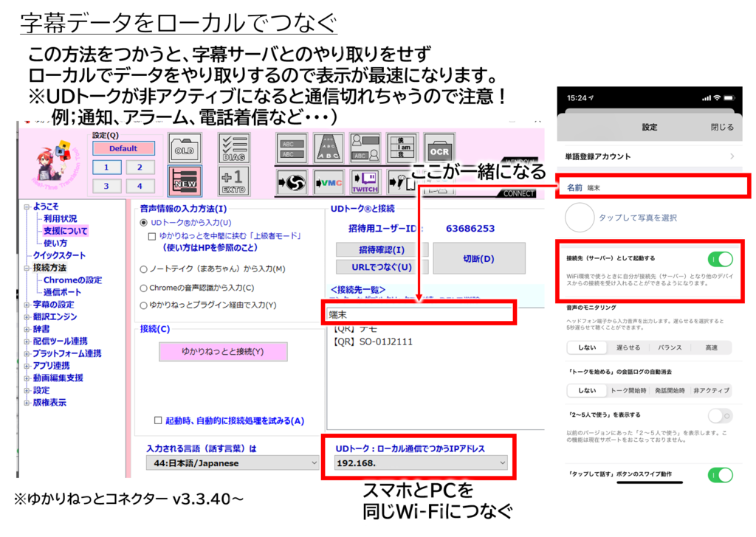Click the 'ゆかりねっとと接続(Y)' button
The width and height of the screenshot is (756, 537).
[223, 352]
